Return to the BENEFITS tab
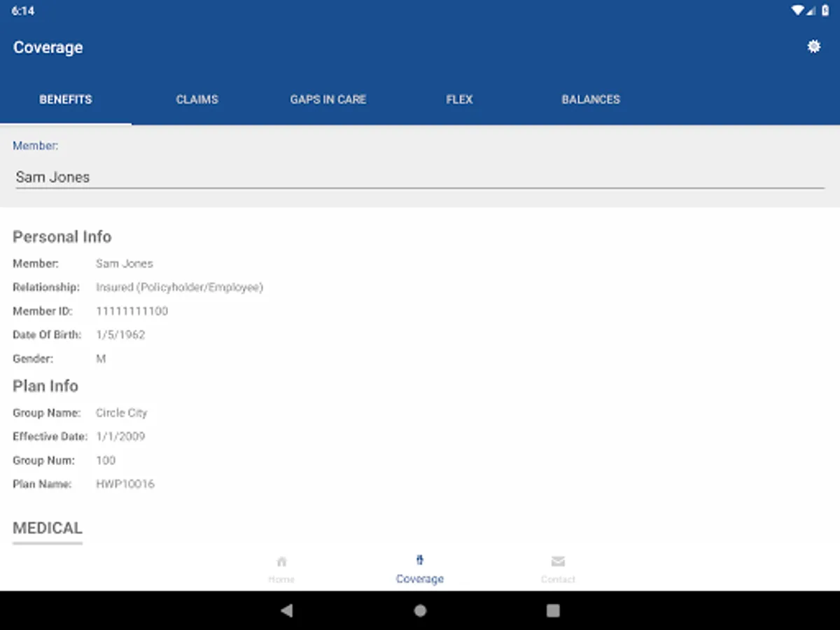 click(66, 99)
